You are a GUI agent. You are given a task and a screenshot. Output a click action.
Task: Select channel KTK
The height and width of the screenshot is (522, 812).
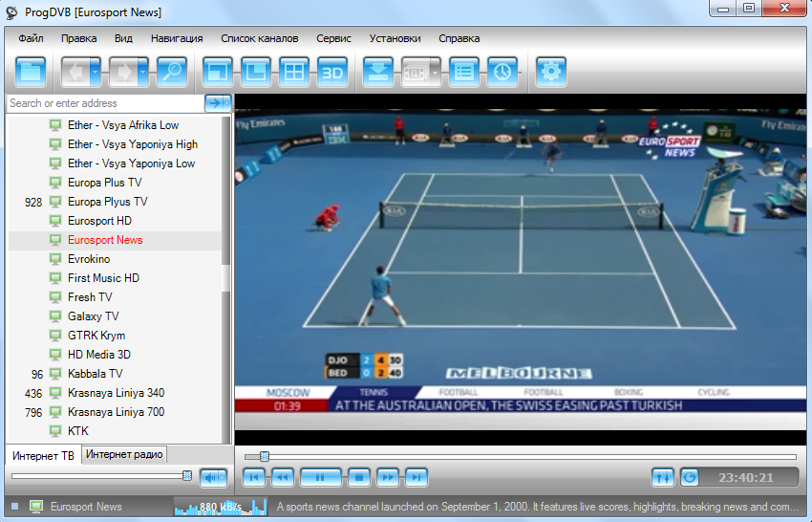click(x=116, y=432)
